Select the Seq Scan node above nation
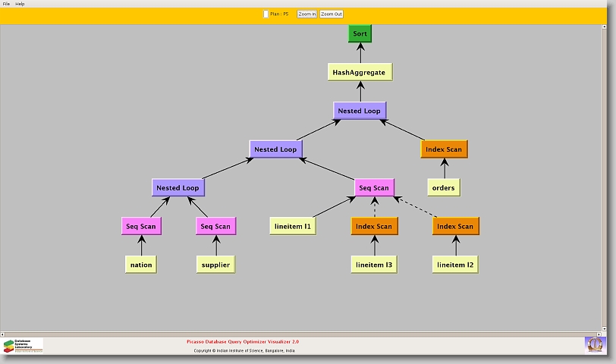The height and width of the screenshot is (364, 616). click(x=140, y=226)
